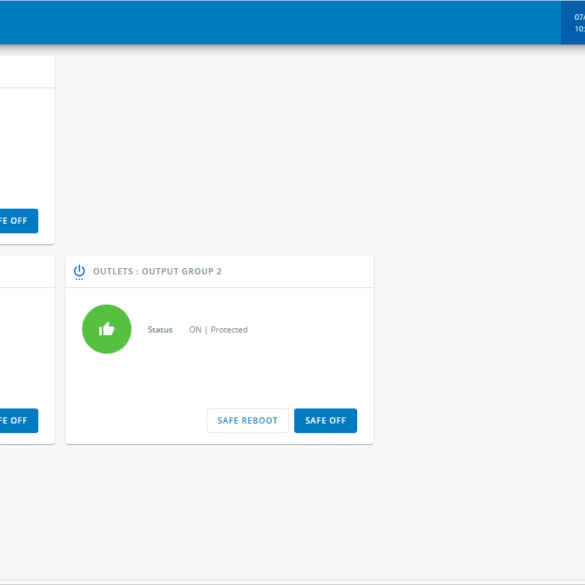This screenshot has height=585, width=585.
Task: Click Safe Off in Output Group 2 card
Action: [x=325, y=420]
